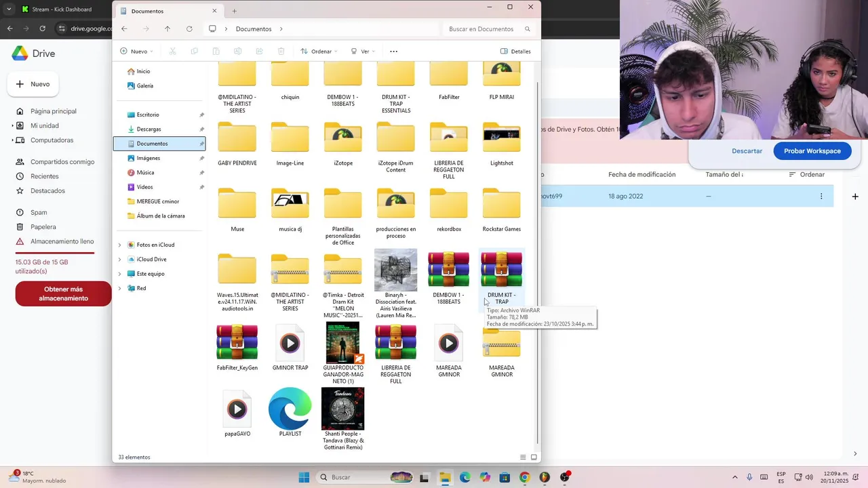Select the Shanti People Tandava album thumbnail
The width and height of the screenshot is (868, 488).
(343, 409)
